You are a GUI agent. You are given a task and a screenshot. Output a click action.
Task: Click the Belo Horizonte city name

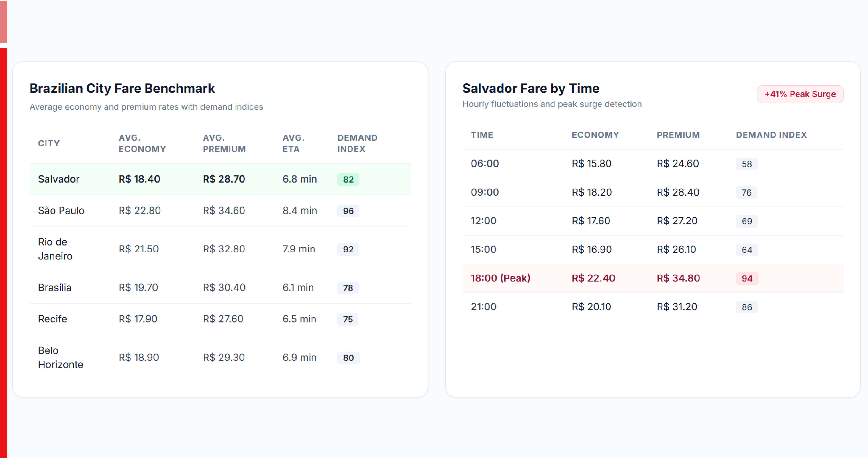(60, 357)
